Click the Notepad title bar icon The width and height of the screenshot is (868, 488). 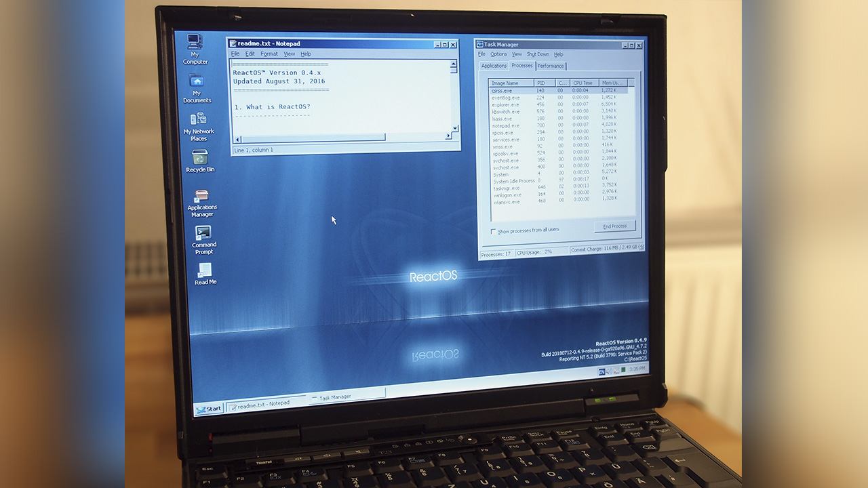point(233,44)
